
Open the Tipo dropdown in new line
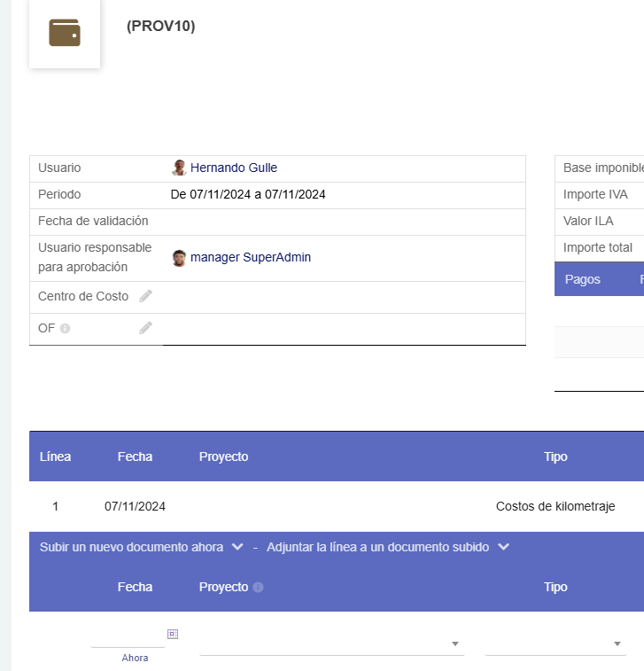[x=554, y=644]
